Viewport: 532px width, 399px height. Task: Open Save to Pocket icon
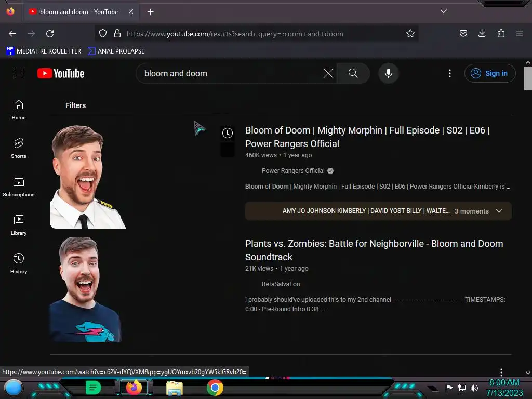[463, 33]
